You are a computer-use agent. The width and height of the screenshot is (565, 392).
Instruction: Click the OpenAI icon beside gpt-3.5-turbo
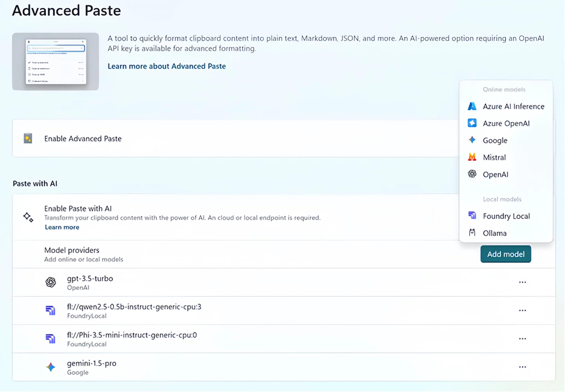(x=51, y=282)
